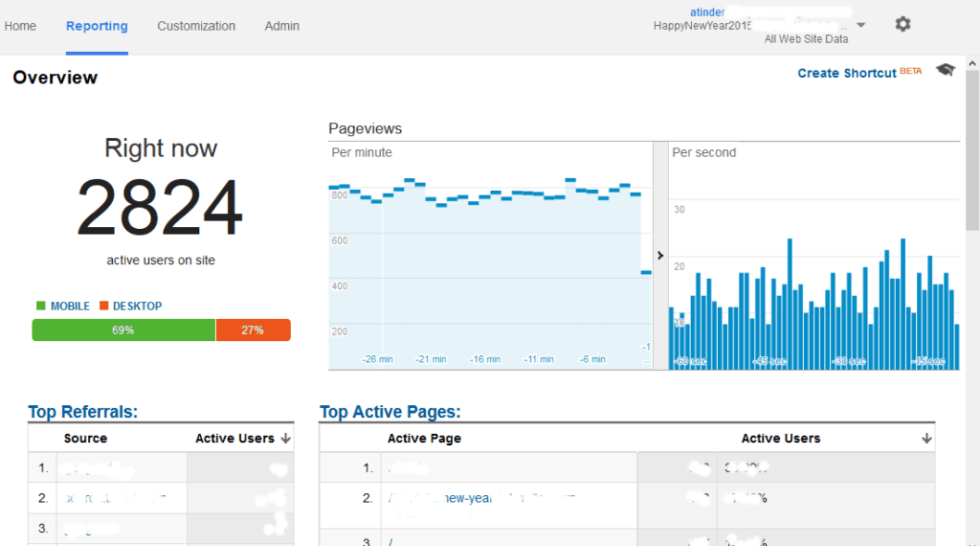Click the new-year active page link in row 2
The width and height of the screenshot is (980, 546).
click(x=481, y=498)
